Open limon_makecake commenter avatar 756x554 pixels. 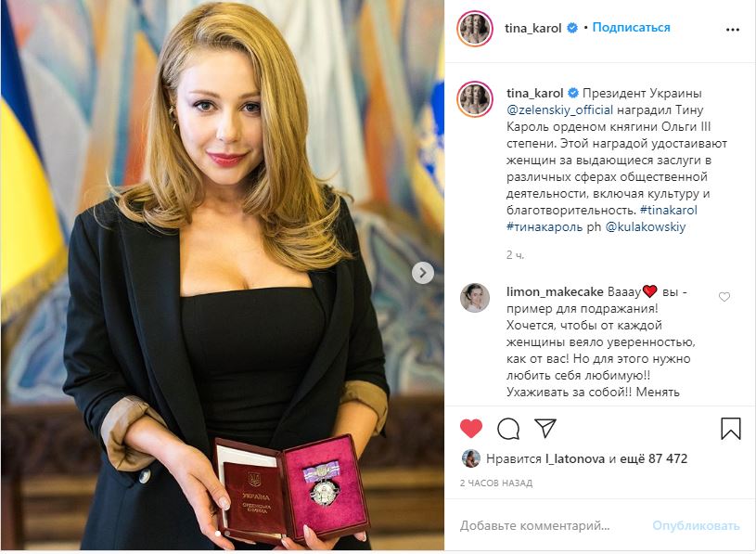475,298
